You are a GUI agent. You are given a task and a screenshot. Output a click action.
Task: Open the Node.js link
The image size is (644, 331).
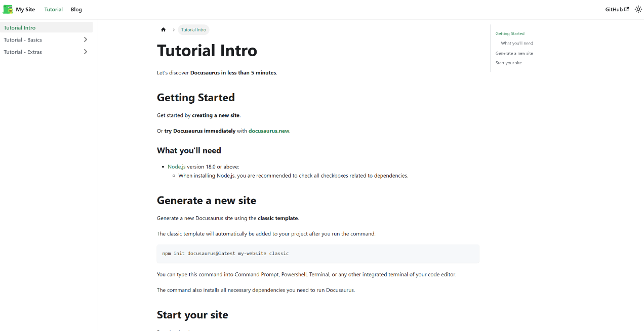[177, 167]
